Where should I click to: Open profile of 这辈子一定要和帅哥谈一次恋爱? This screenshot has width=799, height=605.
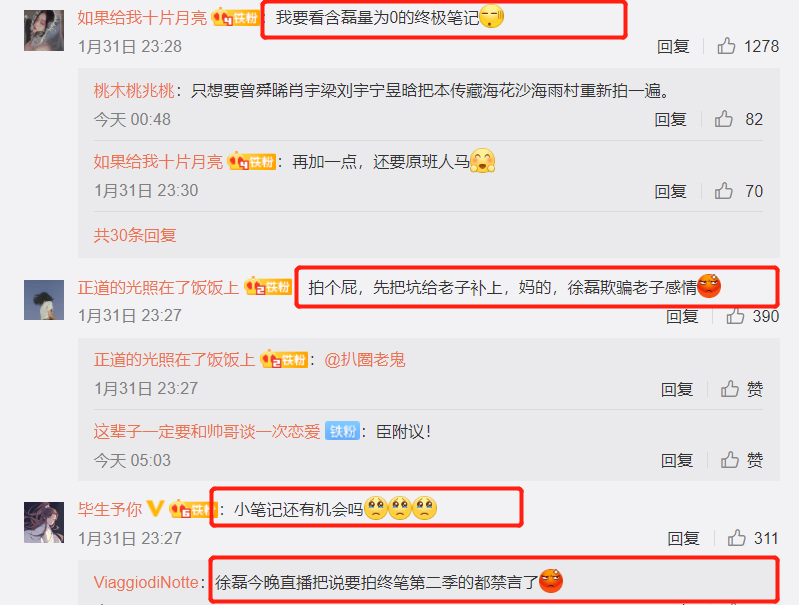[207, 432]
